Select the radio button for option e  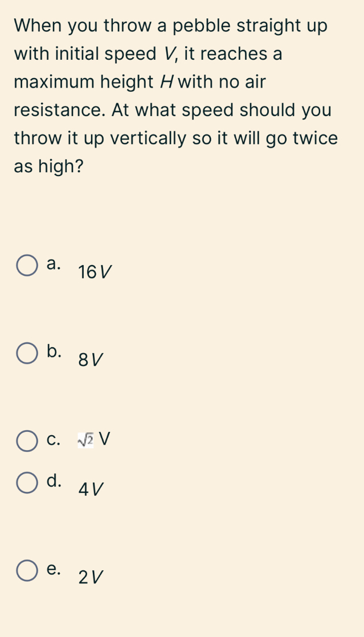tap(26, 571)
